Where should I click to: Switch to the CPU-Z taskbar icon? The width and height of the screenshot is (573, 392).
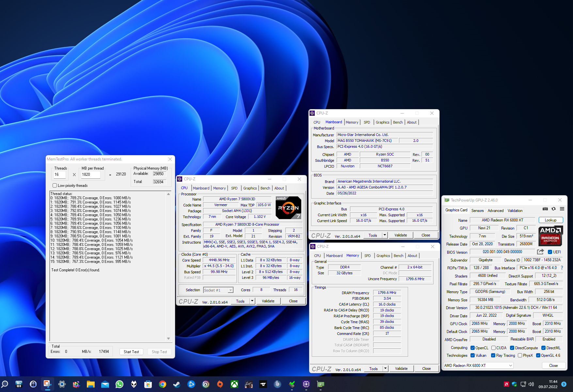(x=306, y=384)
